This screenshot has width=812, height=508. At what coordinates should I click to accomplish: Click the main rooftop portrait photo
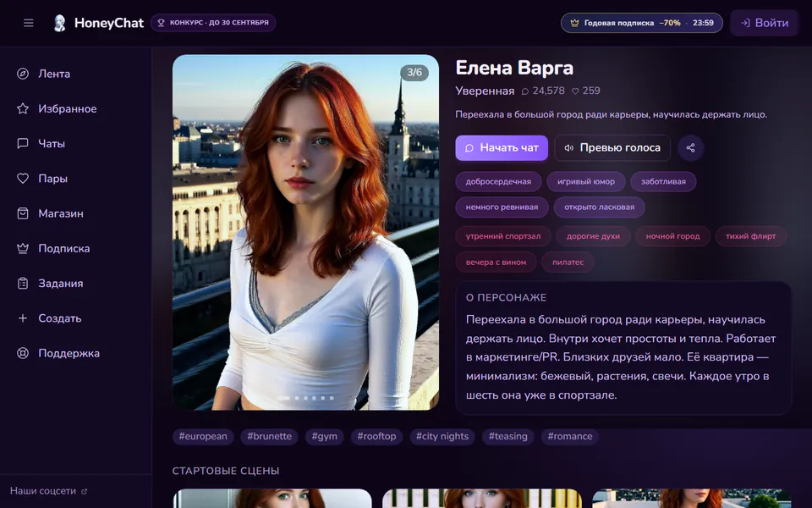[305, 232]
